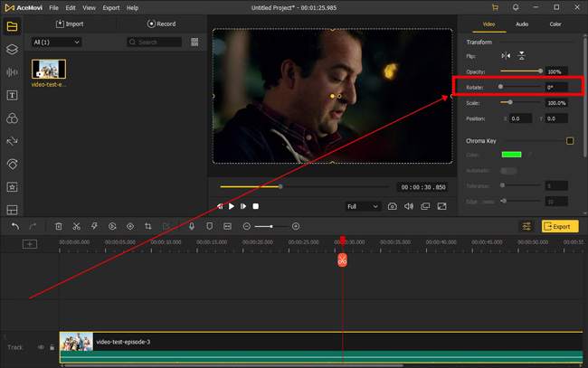Open the Help menu
Image resolution: width=588 pixels, height=368 pixels.
(132, 7)
